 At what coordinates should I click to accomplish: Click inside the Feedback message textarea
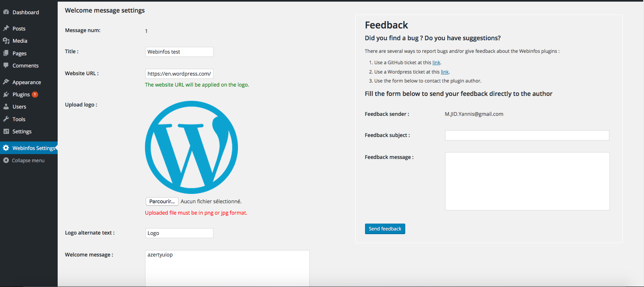(x=527, y=181)
